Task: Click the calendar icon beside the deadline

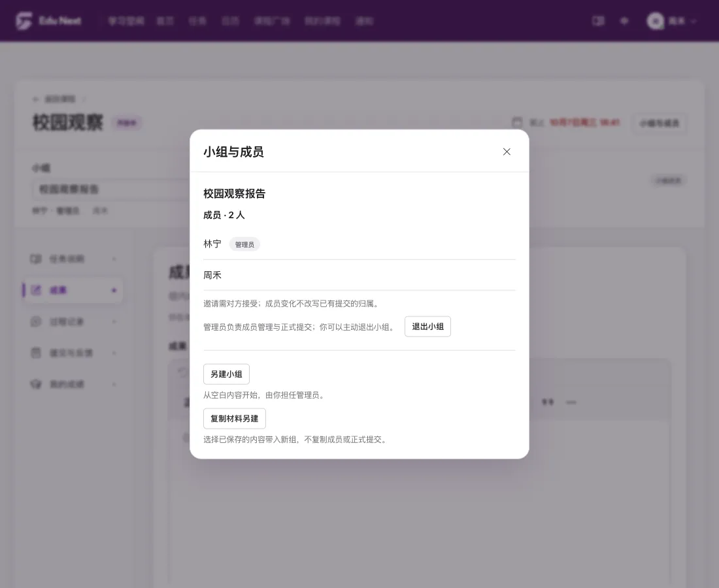Action: tap(517, 122)
